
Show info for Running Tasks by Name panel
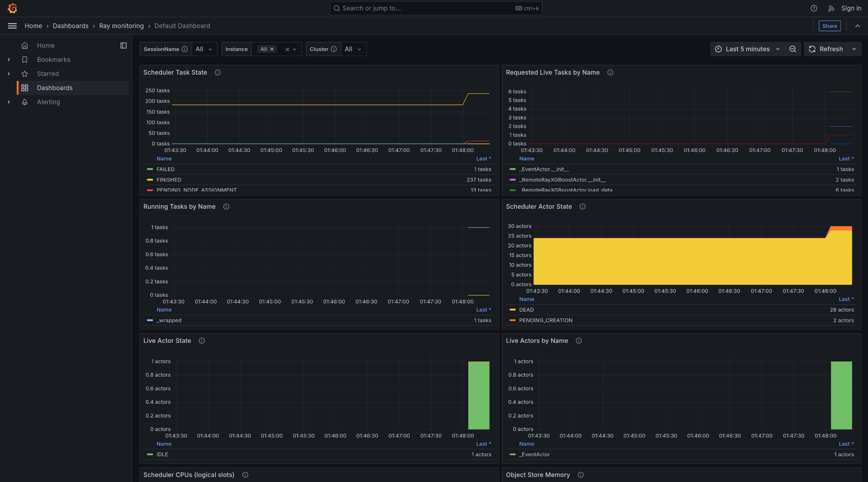(226, 206)
